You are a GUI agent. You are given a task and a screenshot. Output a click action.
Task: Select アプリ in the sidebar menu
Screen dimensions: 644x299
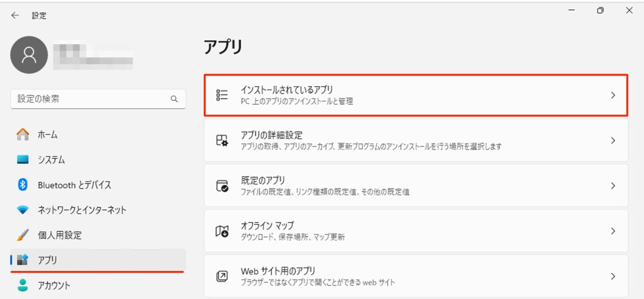tap(48, 260)
